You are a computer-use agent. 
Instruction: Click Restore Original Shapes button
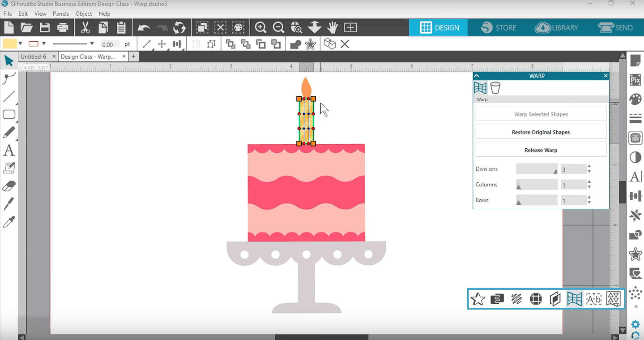[541, 132]
